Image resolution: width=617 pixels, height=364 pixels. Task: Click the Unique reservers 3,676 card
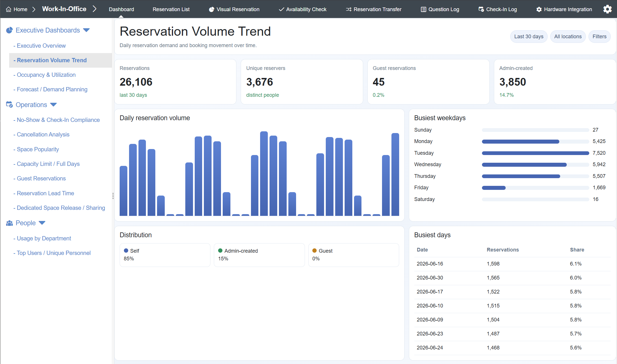coord(302,82)
